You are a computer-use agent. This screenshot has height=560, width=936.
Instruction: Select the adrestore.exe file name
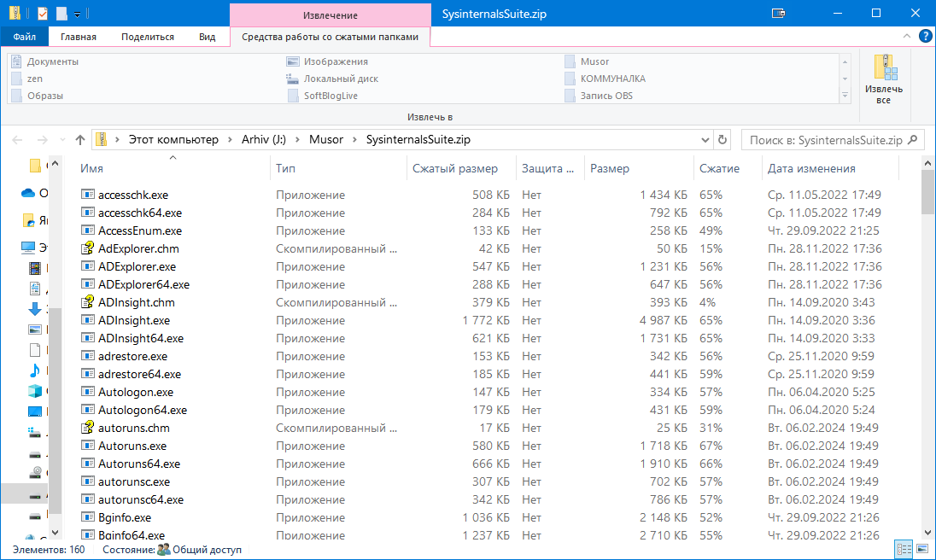pyautogui.click(x=132, y=356)
